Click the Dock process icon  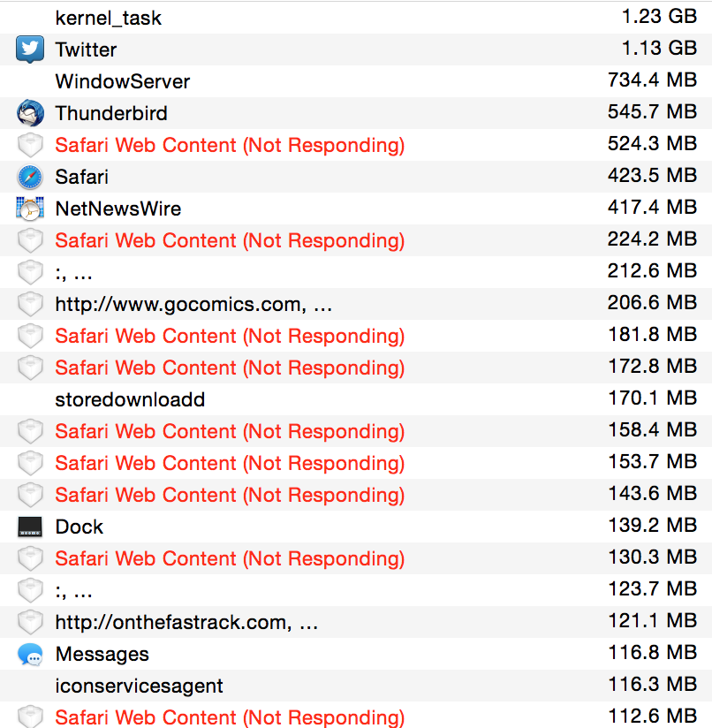click(x=30, y=527)
